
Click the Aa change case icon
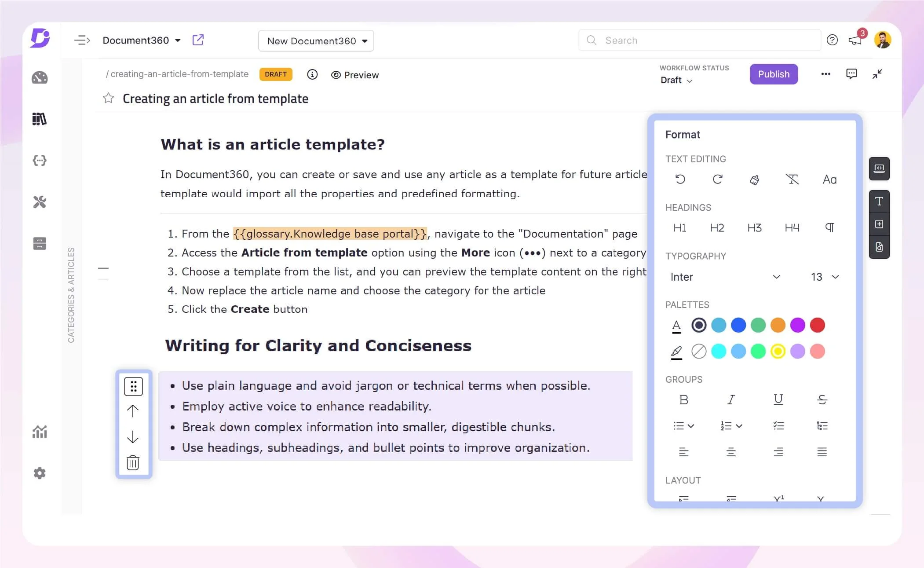[829, 179]
